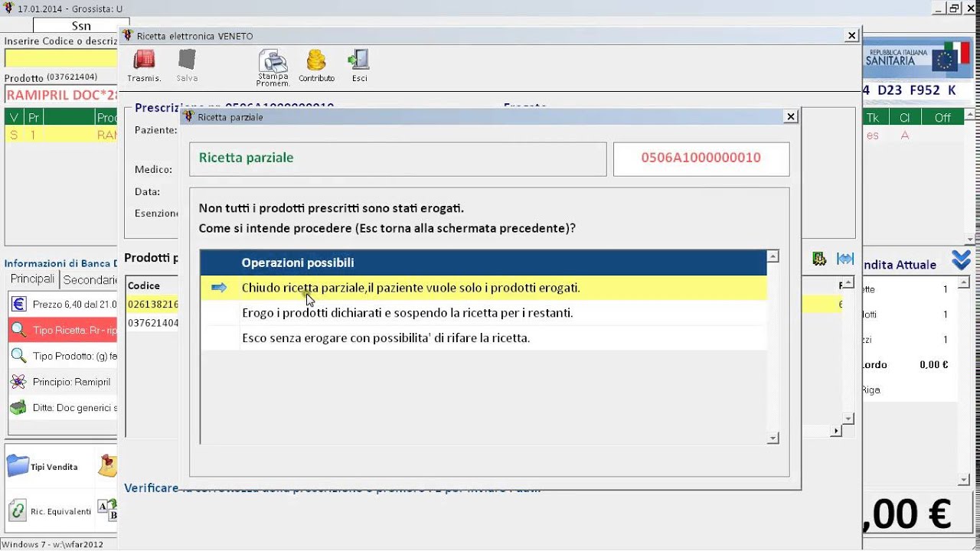
Task: Close the Ricetta parziale dialog
Action: pyautogui.click(x=791, y=117)
